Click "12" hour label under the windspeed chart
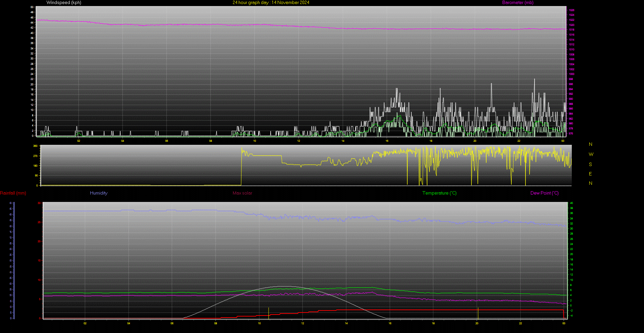Image resolution: width=644 pixels, height=333 pixels. (x=298, y=141)
